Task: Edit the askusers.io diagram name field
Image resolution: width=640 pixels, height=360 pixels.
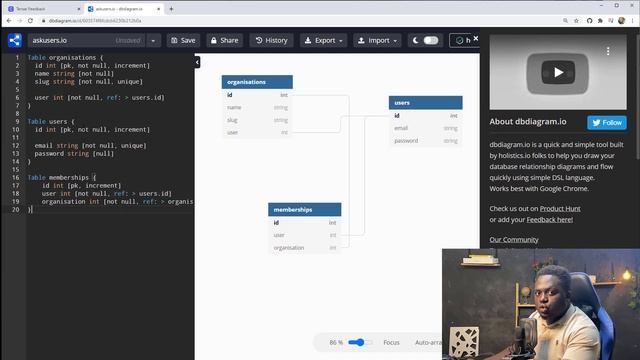Action: pos(87,40)
